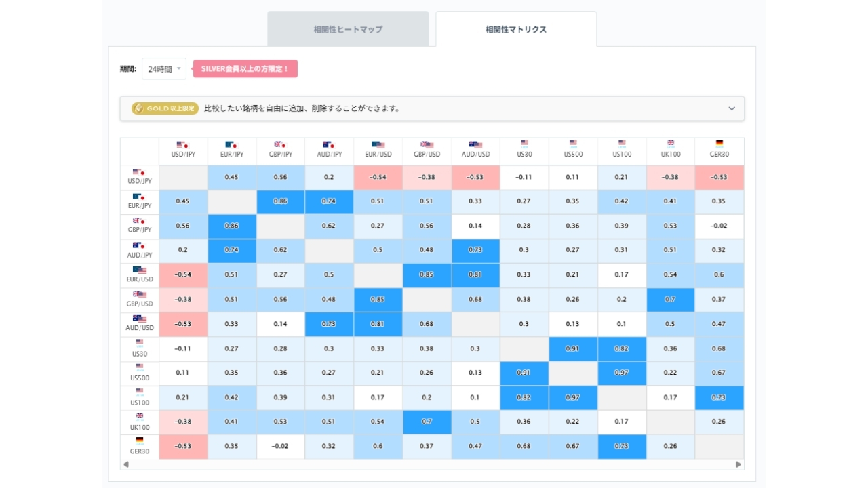This screenshot has height=488, width=868.
Task: Click GER30 flag icon in column header
Action: (719, 144)
